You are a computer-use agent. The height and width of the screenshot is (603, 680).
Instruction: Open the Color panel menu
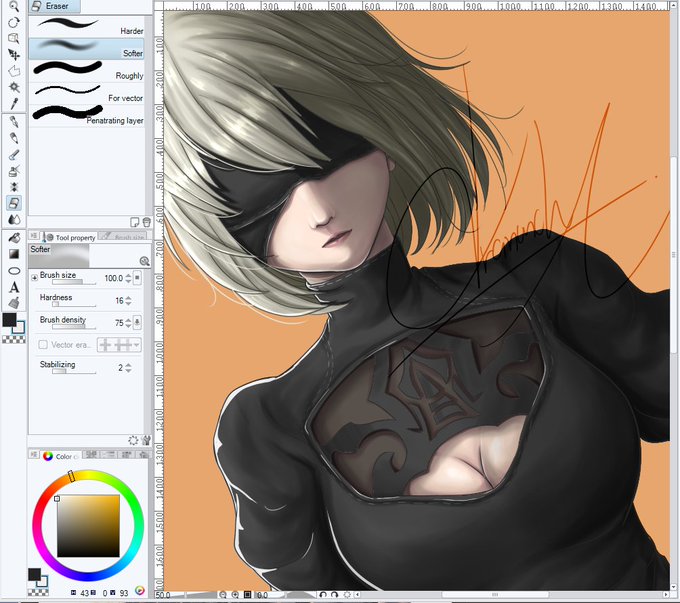(x=34, y=454)
